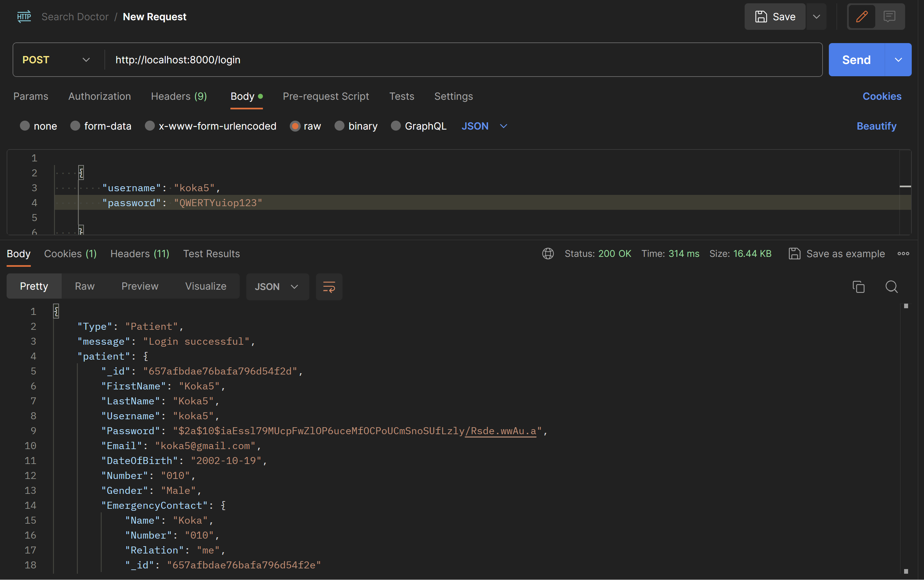Click the HTTP request type icon

pyautogui.click(x=24, y=17)
